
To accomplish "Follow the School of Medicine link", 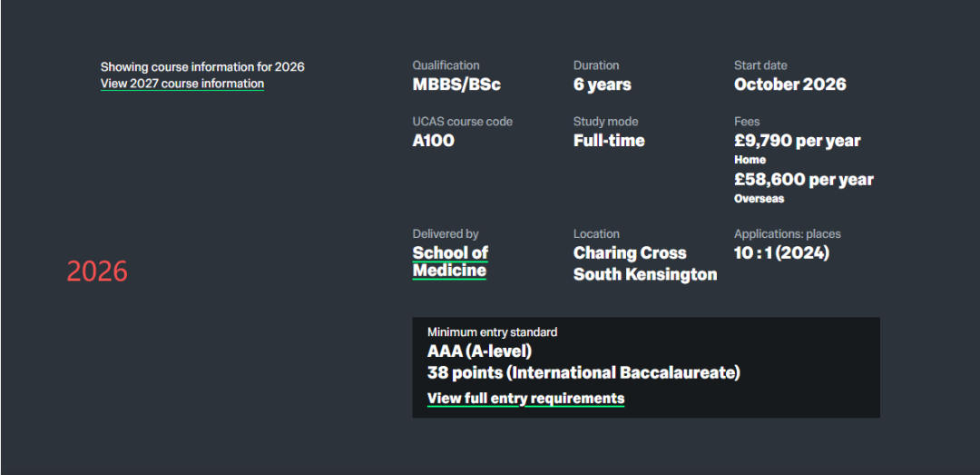I will (x=450, y=262).
